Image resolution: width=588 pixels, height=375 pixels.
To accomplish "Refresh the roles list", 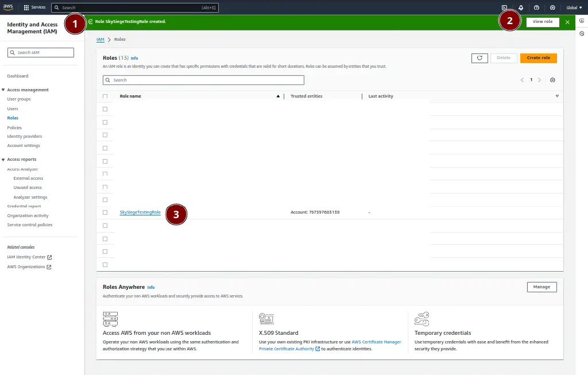I will tap(479, 58).
